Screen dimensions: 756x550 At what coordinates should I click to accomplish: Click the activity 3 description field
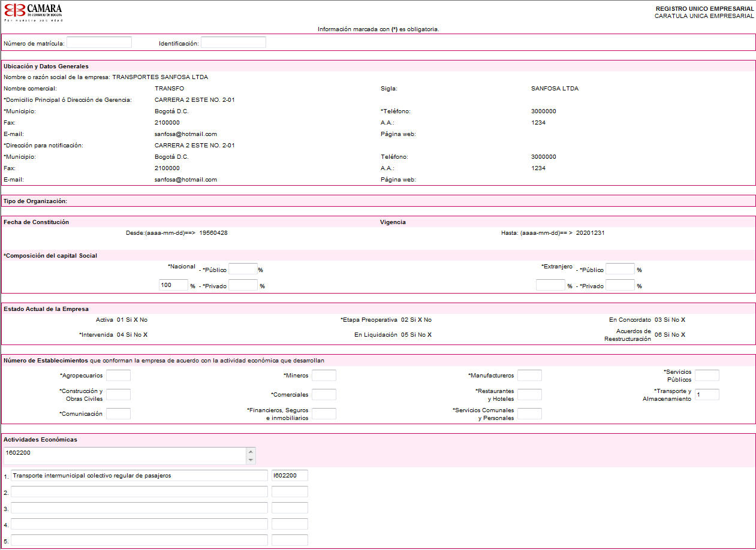(139, 508)
